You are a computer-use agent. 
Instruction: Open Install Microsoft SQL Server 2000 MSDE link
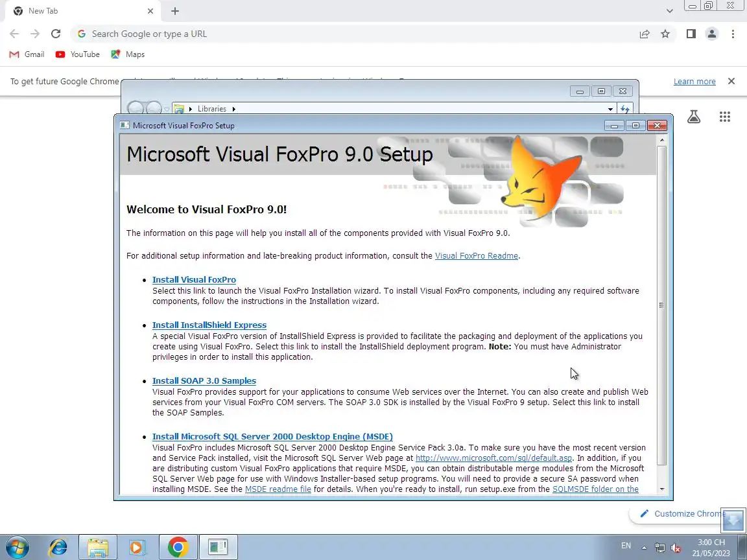point(272,436)
